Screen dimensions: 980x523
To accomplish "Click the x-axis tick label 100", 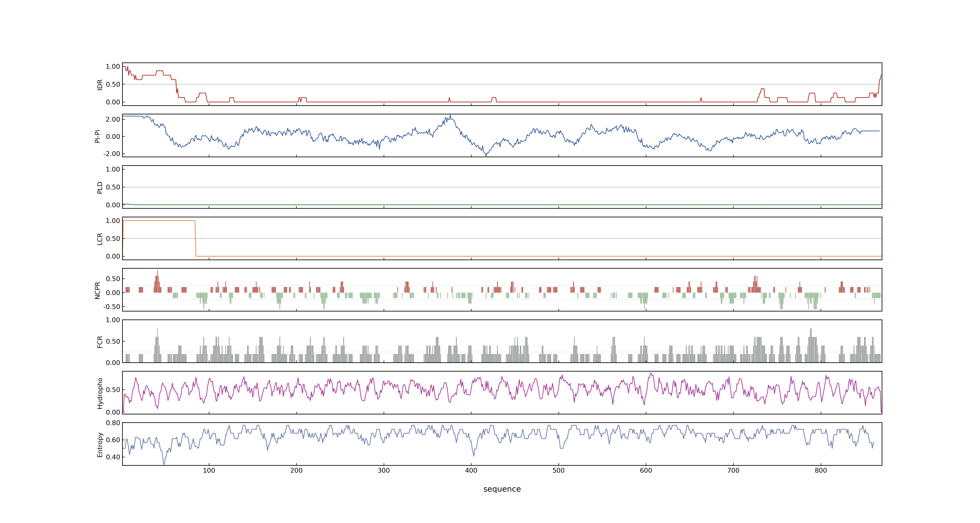I will [x=209, y=470].
